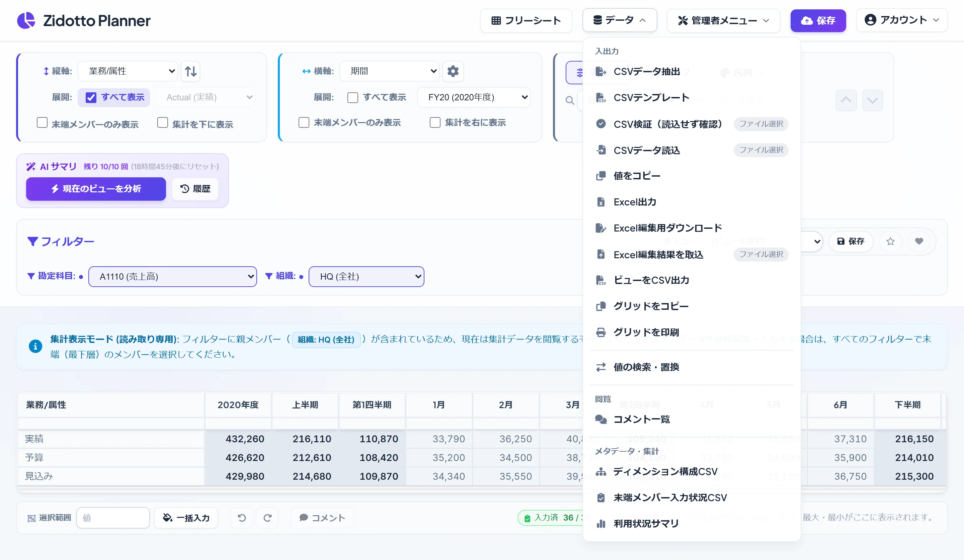
Task: Click the コメント button
Action: [322, 518]
